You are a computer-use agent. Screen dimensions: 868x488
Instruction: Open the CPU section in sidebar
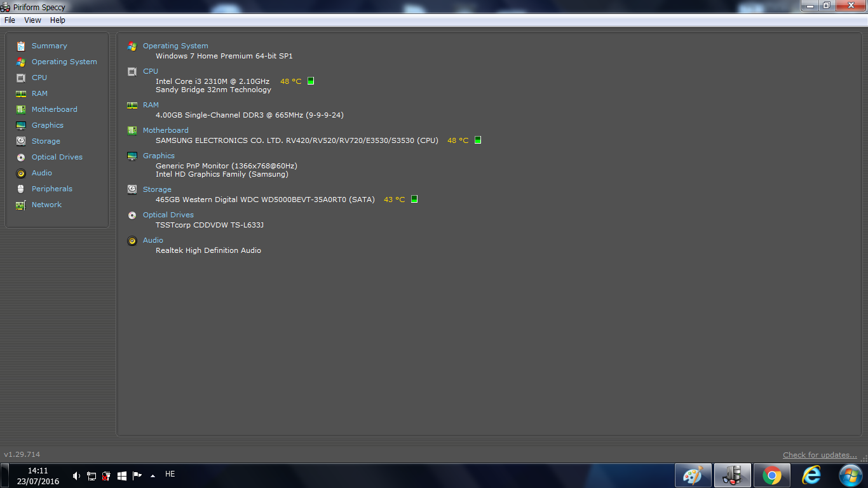point(39,78)
